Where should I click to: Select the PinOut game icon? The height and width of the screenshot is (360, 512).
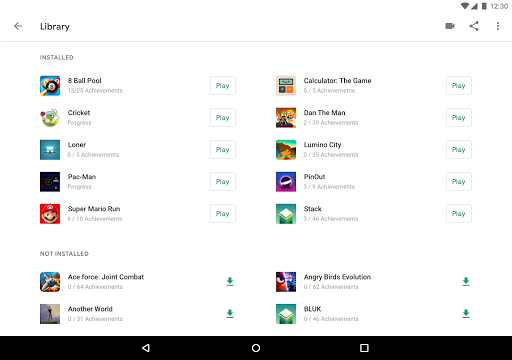pos(286,182)
